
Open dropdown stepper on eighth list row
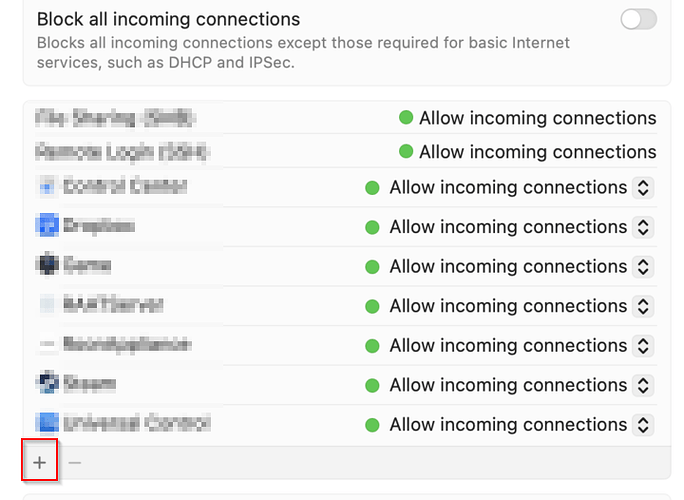point(643,386)
